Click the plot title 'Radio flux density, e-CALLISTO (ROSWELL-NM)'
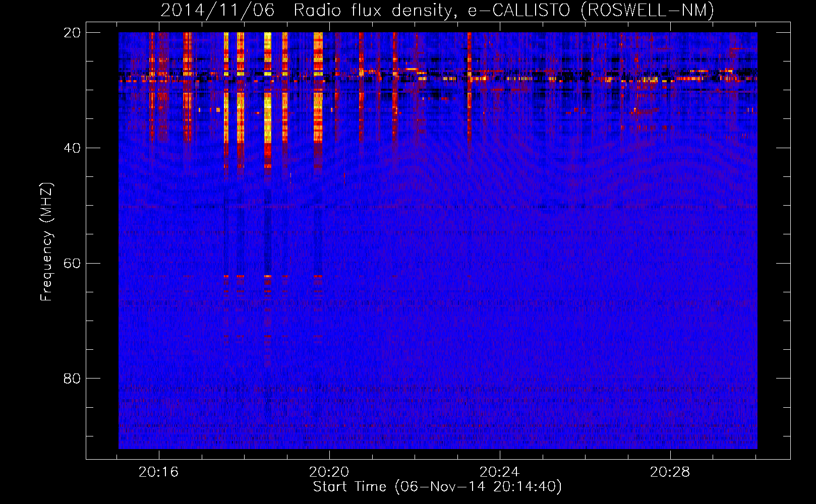Image resolution: width=816 pixels, height=504 pixels. [504, 11]
